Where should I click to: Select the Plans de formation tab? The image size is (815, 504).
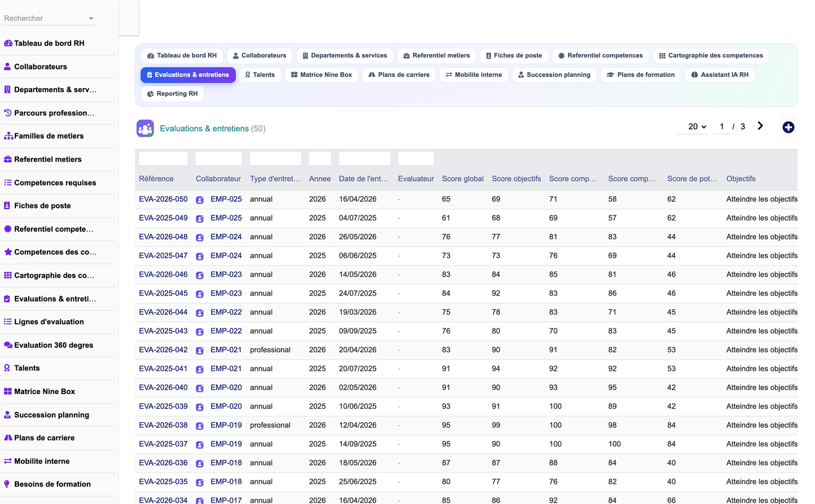coord(641,75)
